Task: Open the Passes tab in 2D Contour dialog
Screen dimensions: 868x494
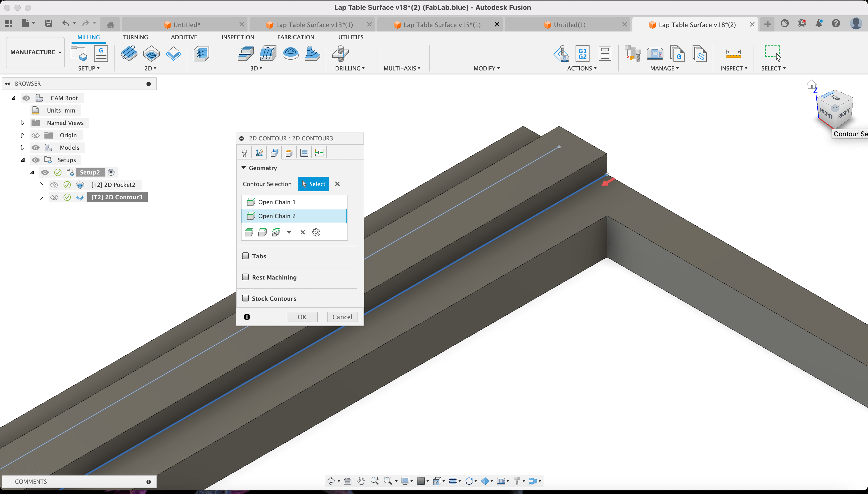Action: (x=304, y=153)
